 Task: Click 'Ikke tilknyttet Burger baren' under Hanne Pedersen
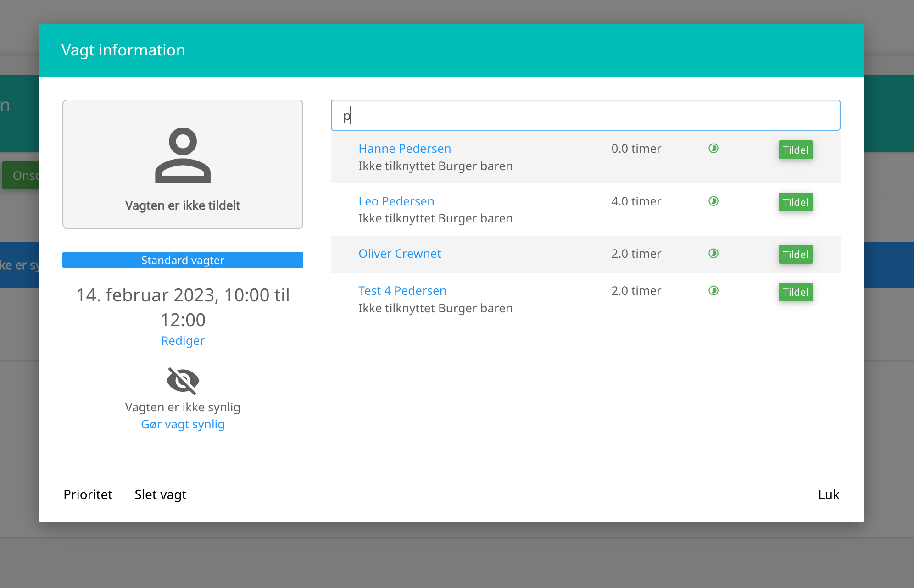point(435,166)
